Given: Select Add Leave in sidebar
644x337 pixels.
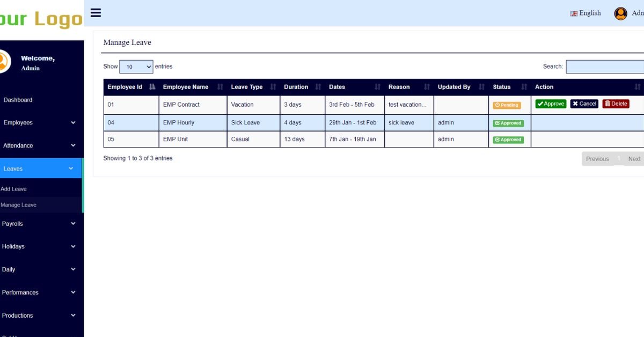Looking at the screenshot, I should pos(14,189).
